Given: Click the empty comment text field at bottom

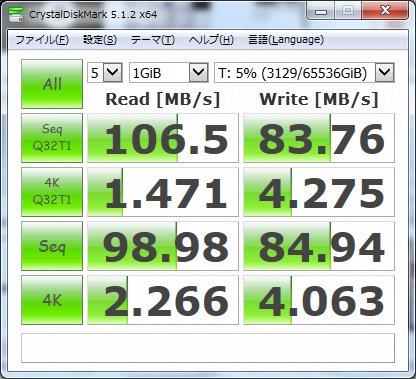Looking at the screenshot, I should click(208, 348).
